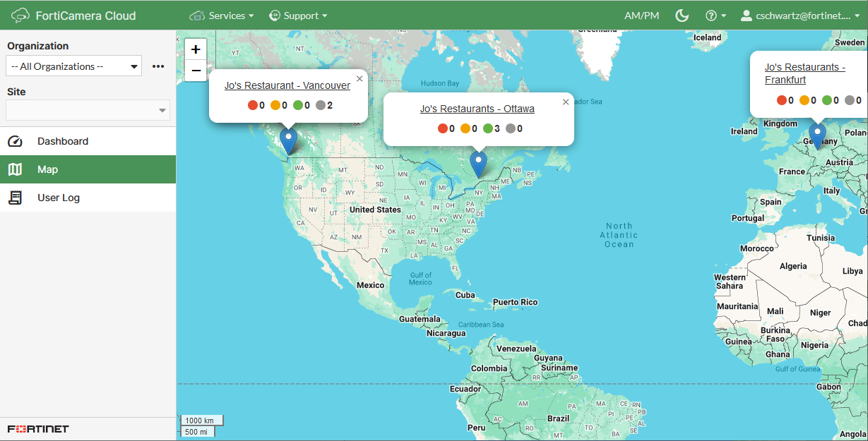This screenshot has width=868, height=441.
Task: Zoom out on the map
Action: (196, 71)
